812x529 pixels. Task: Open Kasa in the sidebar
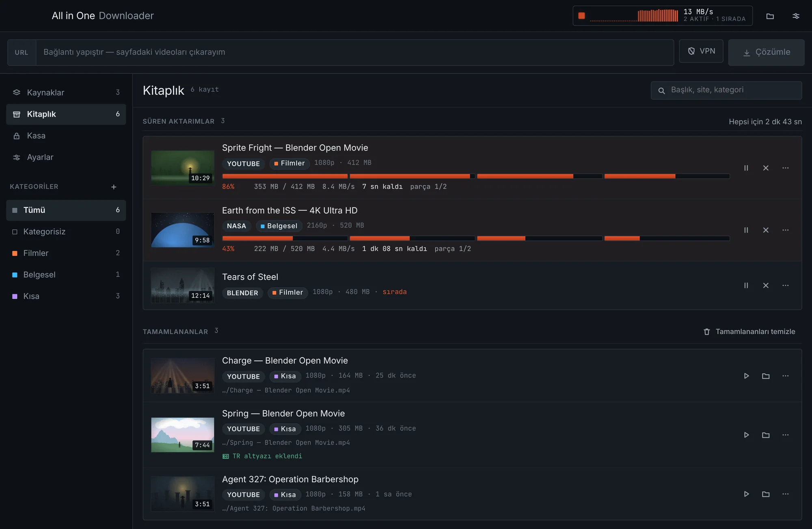click(x=66, y=136)
